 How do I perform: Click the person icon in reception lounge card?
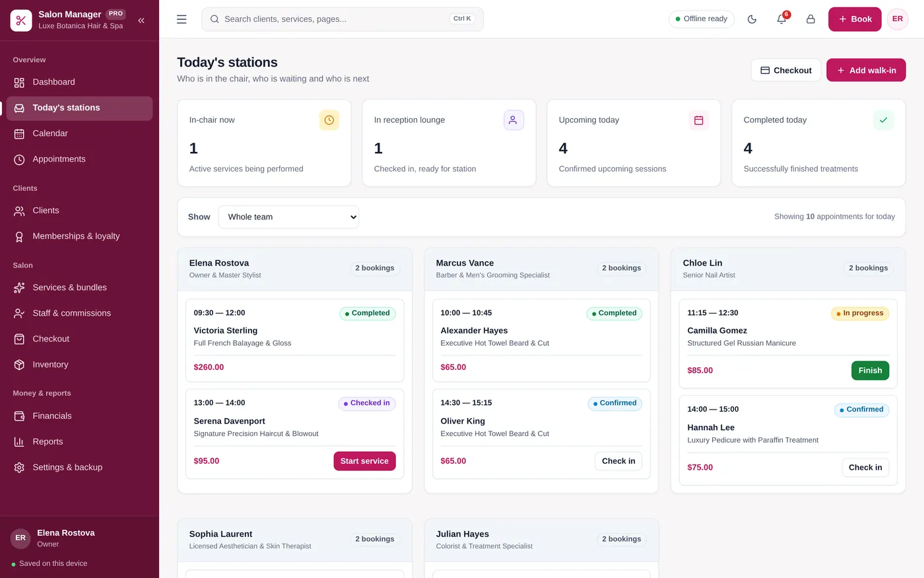513,120
